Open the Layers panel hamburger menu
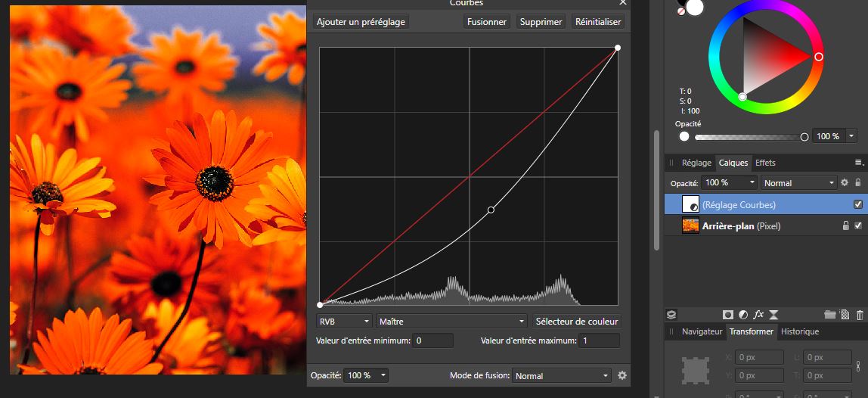Image resolution: width=868 pixels, height=398 pixels. [x=859, y=163]
